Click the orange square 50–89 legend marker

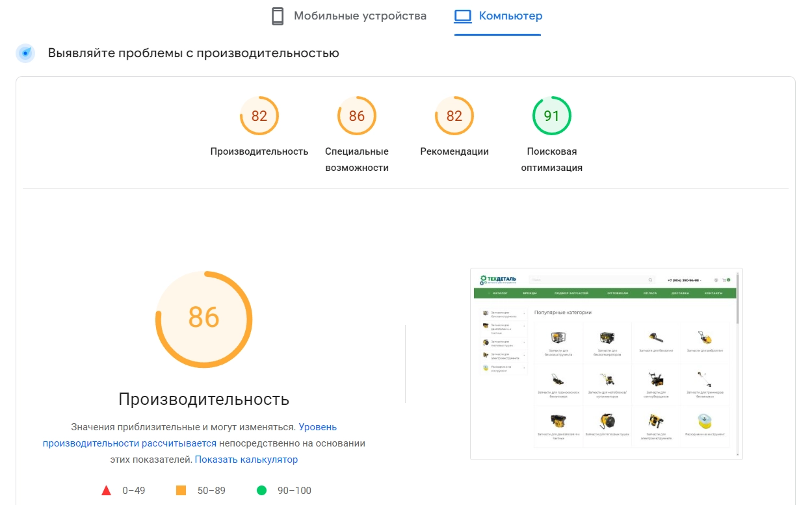pos(181,491)
